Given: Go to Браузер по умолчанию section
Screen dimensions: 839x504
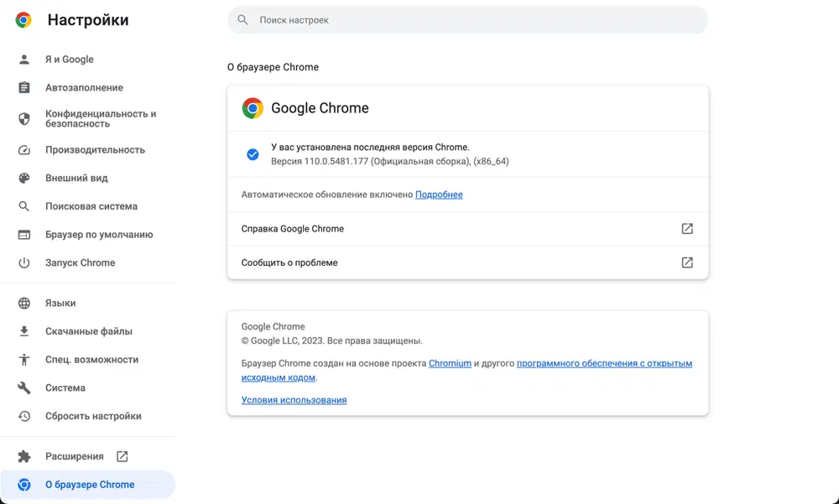Looking at the screenshot, I should click(x=98, y=235).
